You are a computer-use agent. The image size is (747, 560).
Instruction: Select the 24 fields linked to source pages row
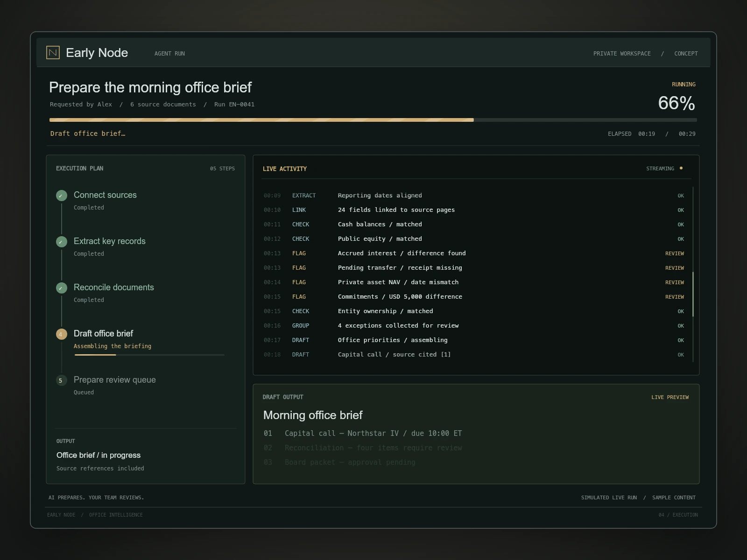click(x=474, y=210)
